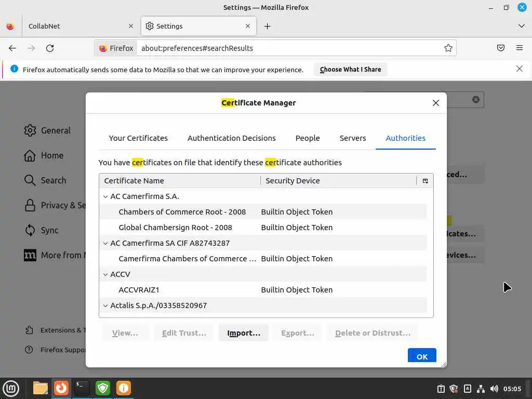Screen dimensions: 532x399
Task: Open General settings gear icon
Action: click(x=30, y=130)
